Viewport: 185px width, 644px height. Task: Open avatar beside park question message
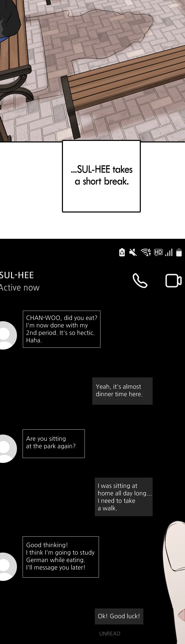[x=8, y=449]
